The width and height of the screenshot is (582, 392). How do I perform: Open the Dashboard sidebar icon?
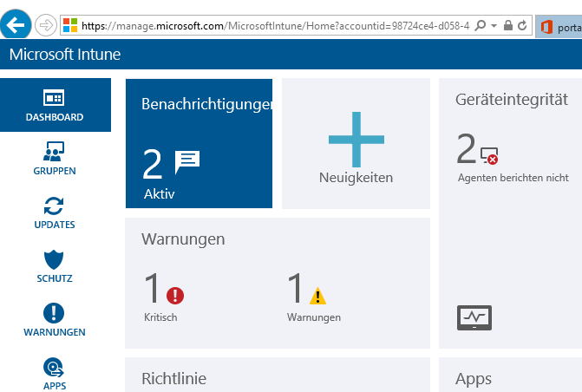(54, 98)
